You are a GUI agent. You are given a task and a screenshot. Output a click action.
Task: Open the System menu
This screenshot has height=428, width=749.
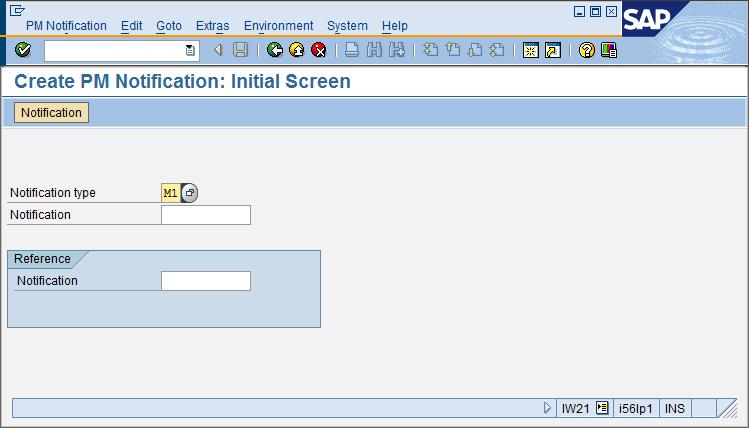347,26
